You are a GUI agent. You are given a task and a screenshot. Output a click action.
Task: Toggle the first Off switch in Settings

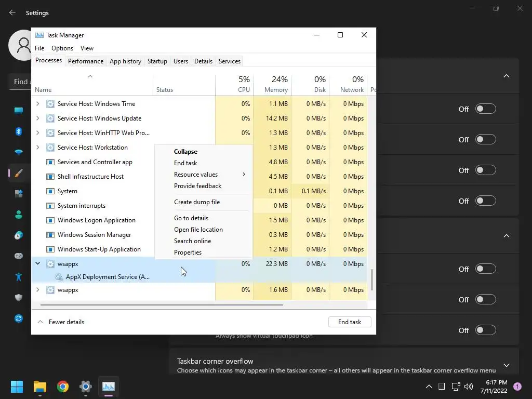(486, 109)
